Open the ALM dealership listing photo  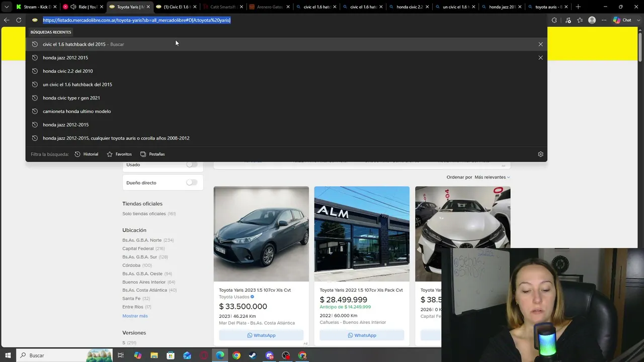click(x=362, y=234)
